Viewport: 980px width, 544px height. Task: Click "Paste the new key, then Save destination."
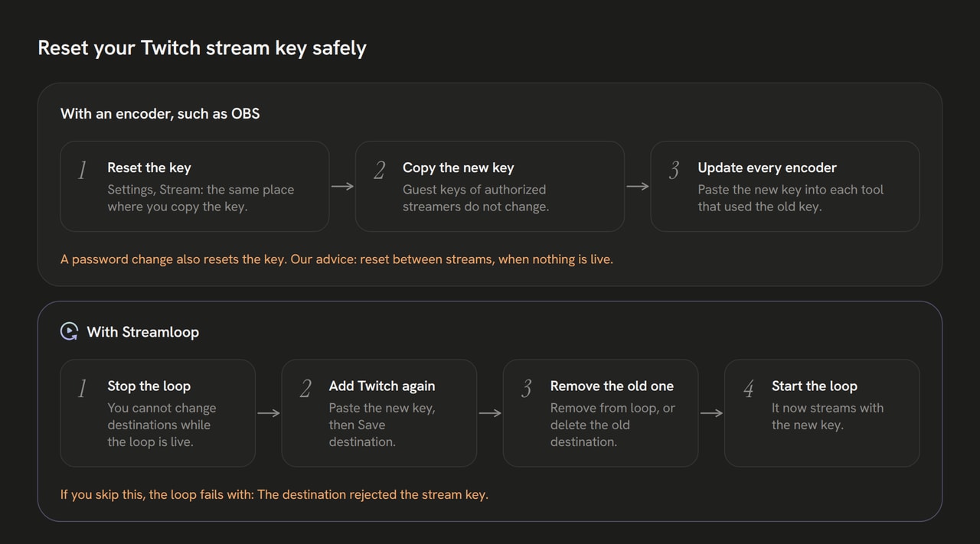click(x=382, y=425)
